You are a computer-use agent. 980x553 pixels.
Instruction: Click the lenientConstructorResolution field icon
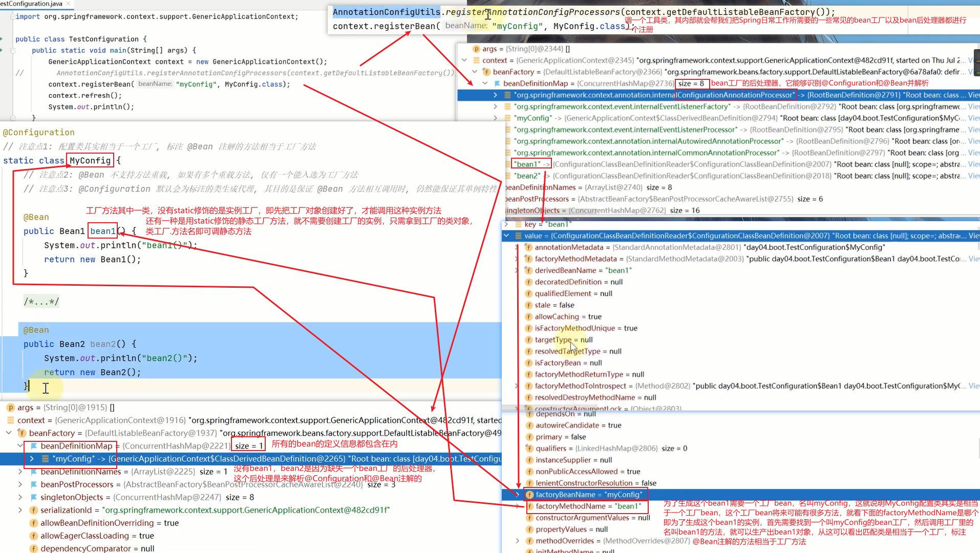(530, 483)
